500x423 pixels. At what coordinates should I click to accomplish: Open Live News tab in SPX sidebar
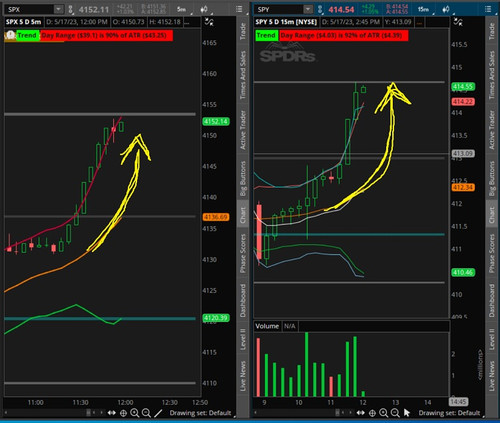tap(243, 376)
